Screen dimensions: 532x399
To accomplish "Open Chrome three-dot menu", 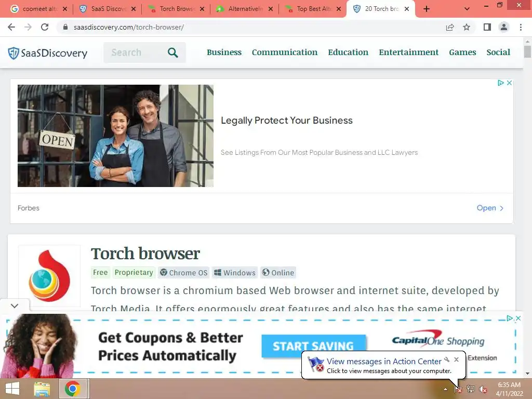I will point(521,27).
